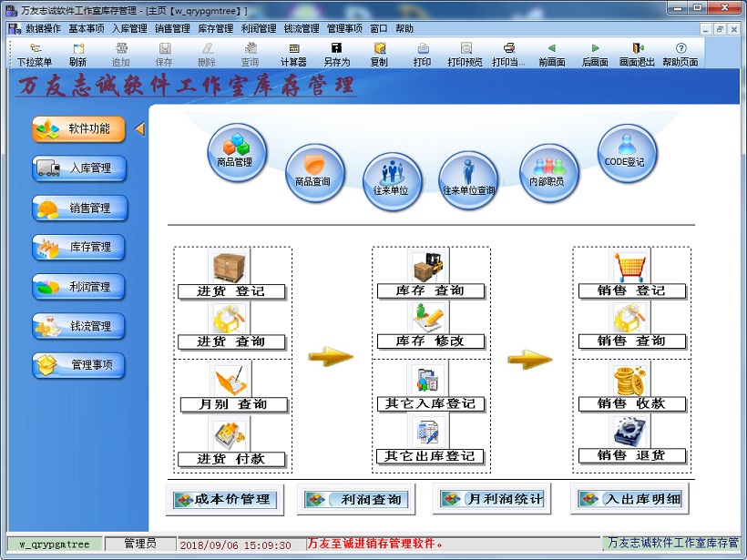This screenshot has width=747, height=560.
Task: Open the 销售登记 shopping cart icon
Action: point(630,266)
